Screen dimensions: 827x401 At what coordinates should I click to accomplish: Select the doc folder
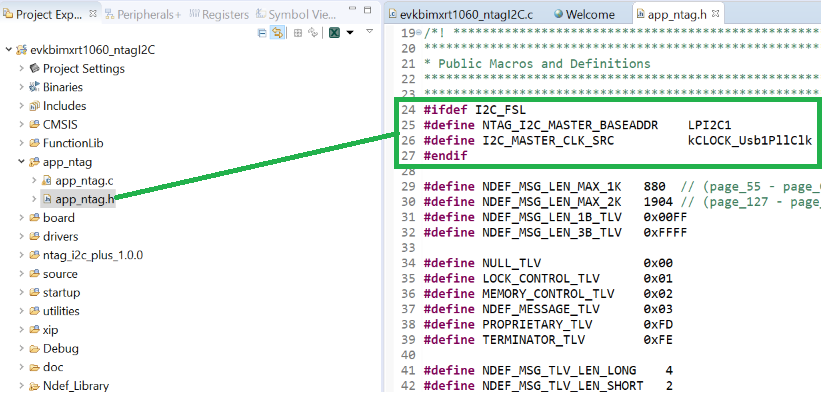[x=53, y=367]
